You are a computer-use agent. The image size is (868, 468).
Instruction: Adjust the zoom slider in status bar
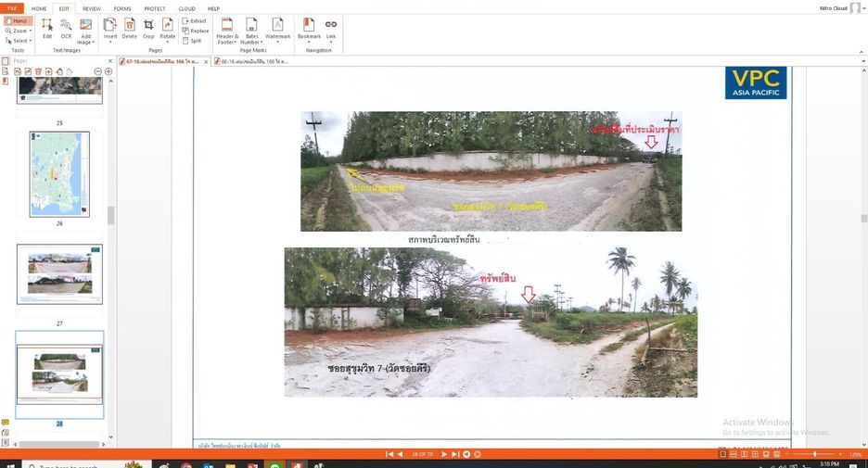[x=815, y=454]
